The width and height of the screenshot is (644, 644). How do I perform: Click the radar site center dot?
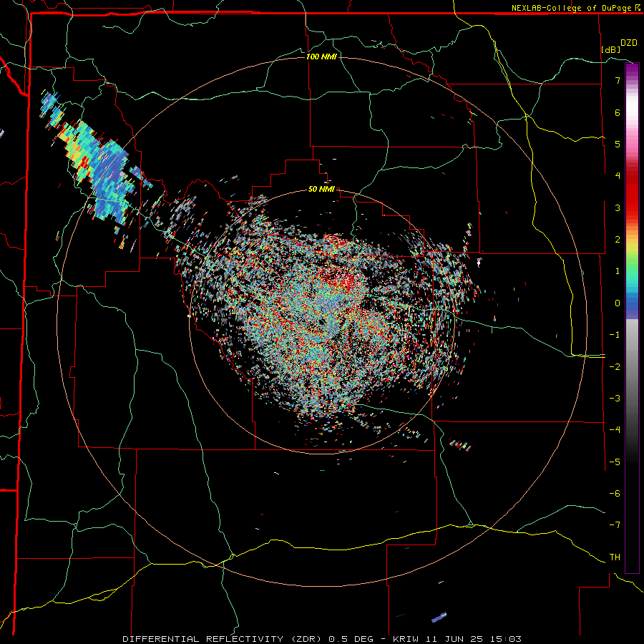321,321
